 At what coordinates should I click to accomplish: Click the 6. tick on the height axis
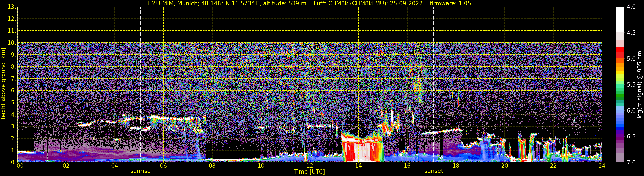[13, 91]
